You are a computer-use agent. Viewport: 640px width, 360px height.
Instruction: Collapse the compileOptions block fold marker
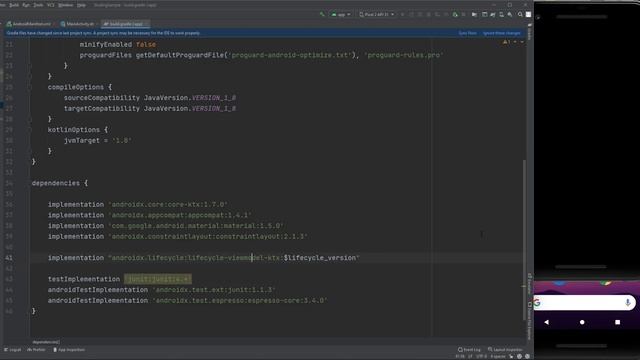30,87
